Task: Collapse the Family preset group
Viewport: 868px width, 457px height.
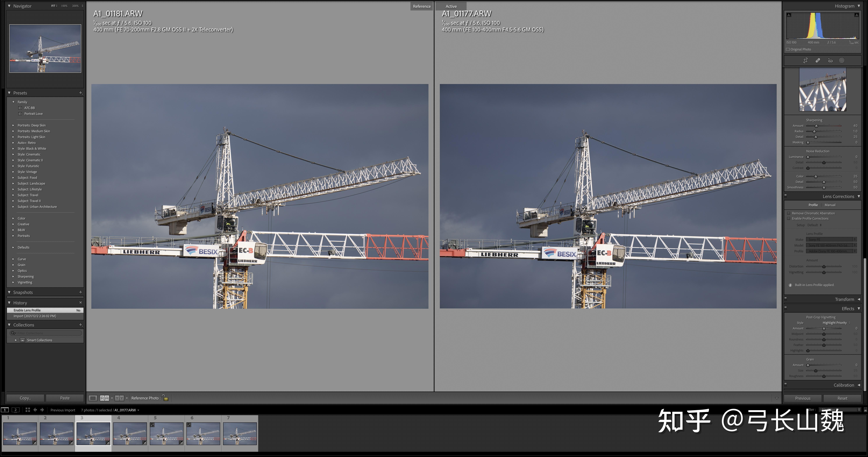Action: (14, 102)
